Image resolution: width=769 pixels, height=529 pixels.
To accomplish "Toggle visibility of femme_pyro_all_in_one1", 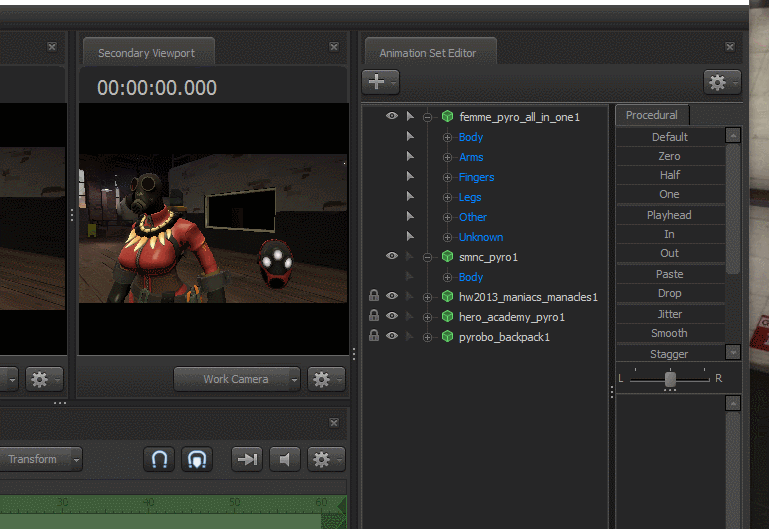I will [391, 116].
